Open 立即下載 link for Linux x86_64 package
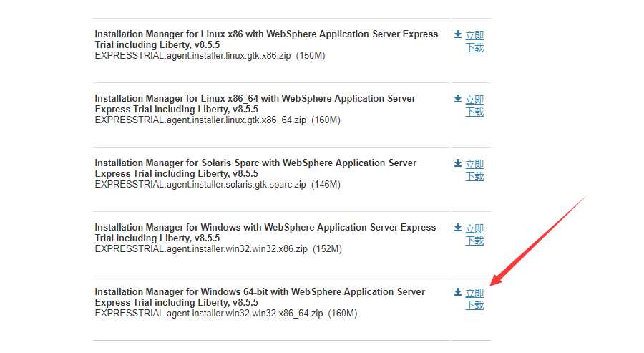 (474, 105)
